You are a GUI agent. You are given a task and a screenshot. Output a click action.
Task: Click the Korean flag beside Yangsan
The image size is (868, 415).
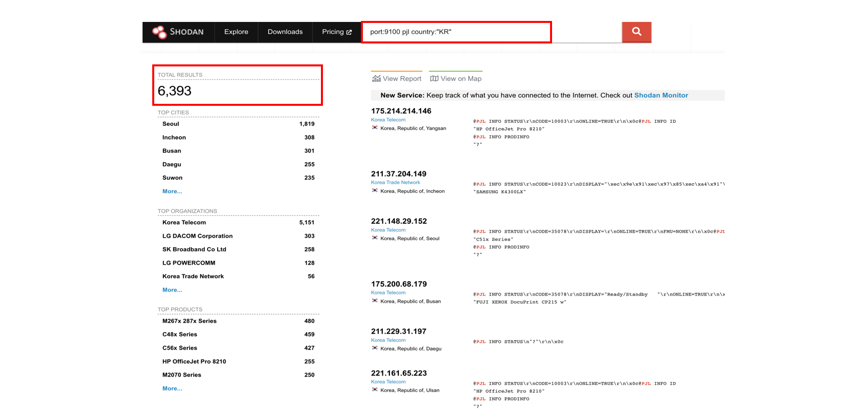(374, 128)
